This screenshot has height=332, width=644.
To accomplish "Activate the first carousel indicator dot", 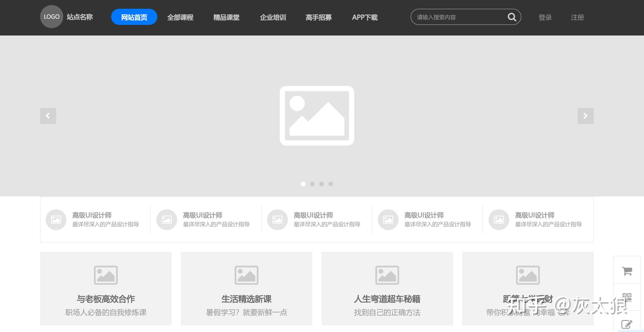I will click(303, 184).
